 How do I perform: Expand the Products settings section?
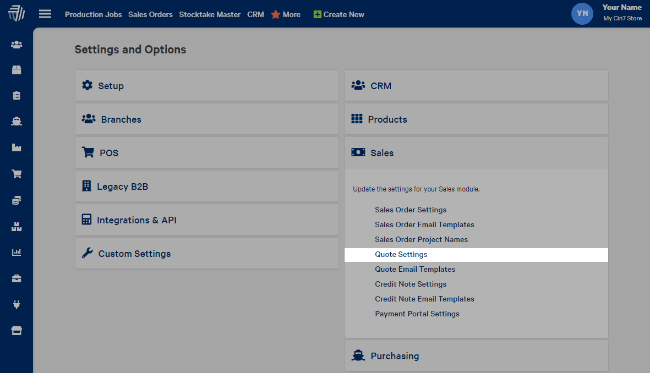tap(476, 119)
